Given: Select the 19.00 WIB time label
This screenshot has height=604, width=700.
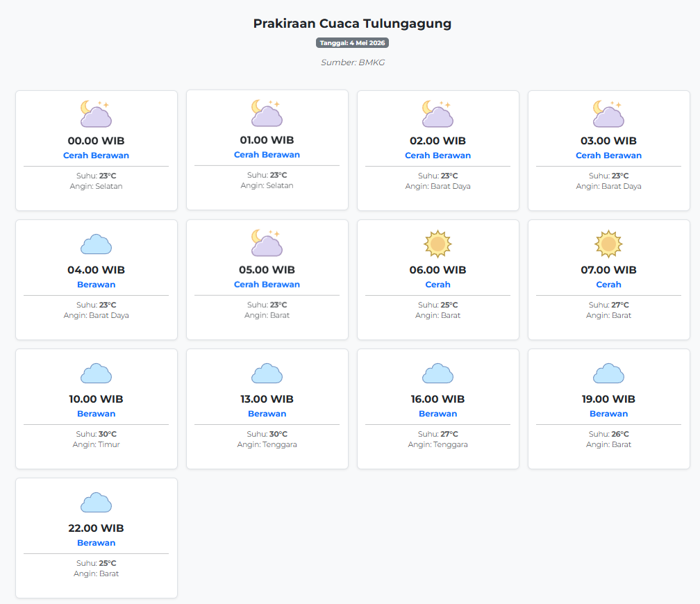Looking at the screenshot, I should click(608, 399).
